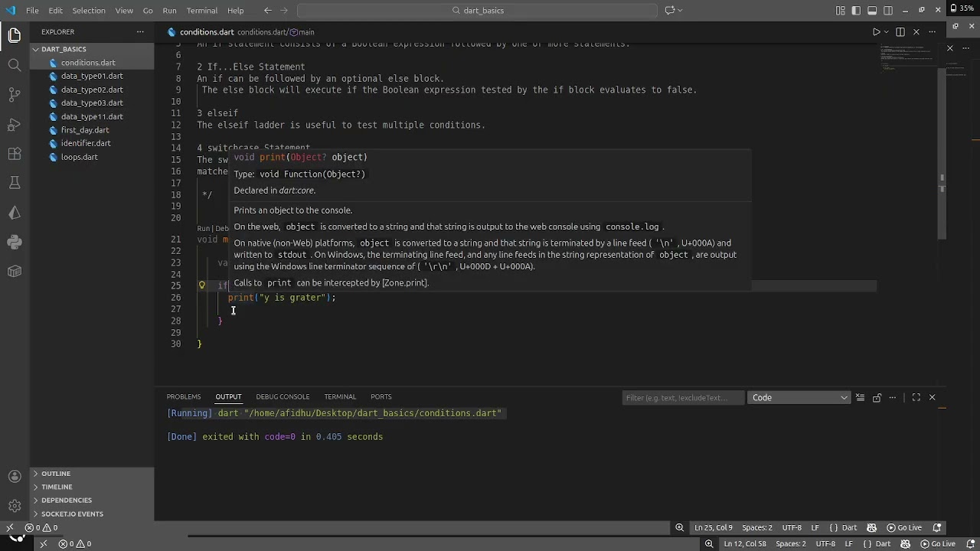Open the container box activity bar icon
Image resolution: width=980 pixels, height=551 pixels.
click(x=15, y=271)
